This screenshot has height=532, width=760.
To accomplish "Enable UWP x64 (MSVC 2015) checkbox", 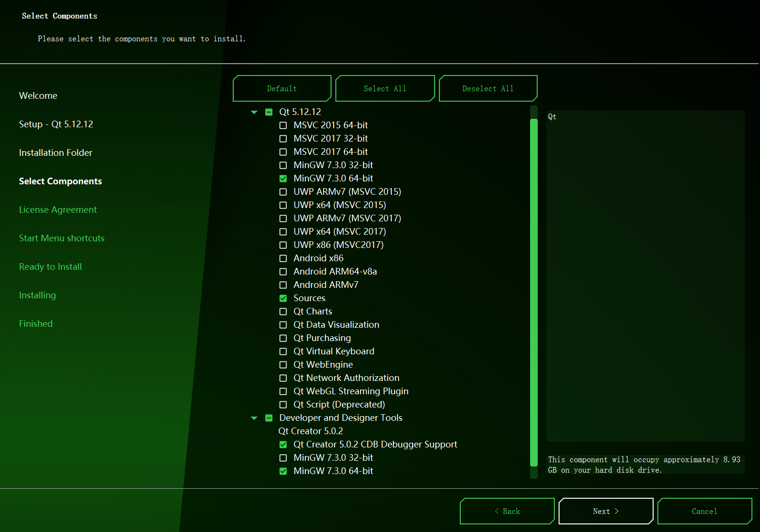I will (x=283, y=205).
